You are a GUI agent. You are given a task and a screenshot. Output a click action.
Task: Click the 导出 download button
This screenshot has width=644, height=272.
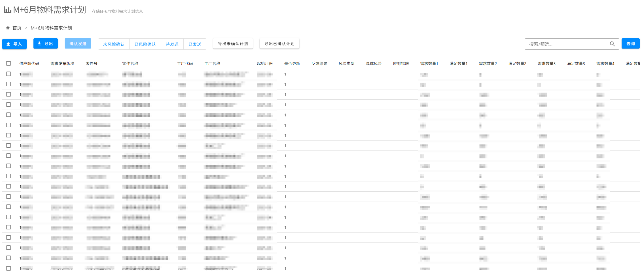46,44
